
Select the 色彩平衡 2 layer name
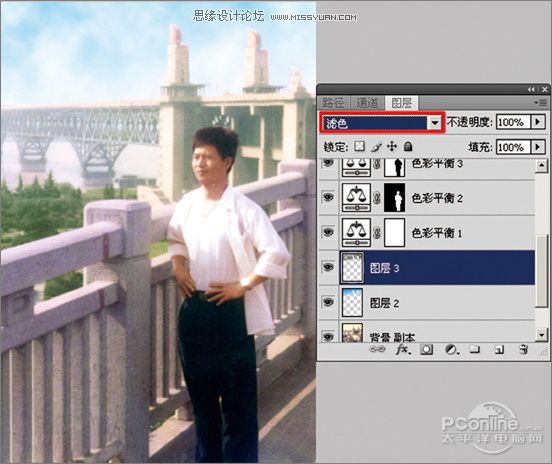coord(437,198)
